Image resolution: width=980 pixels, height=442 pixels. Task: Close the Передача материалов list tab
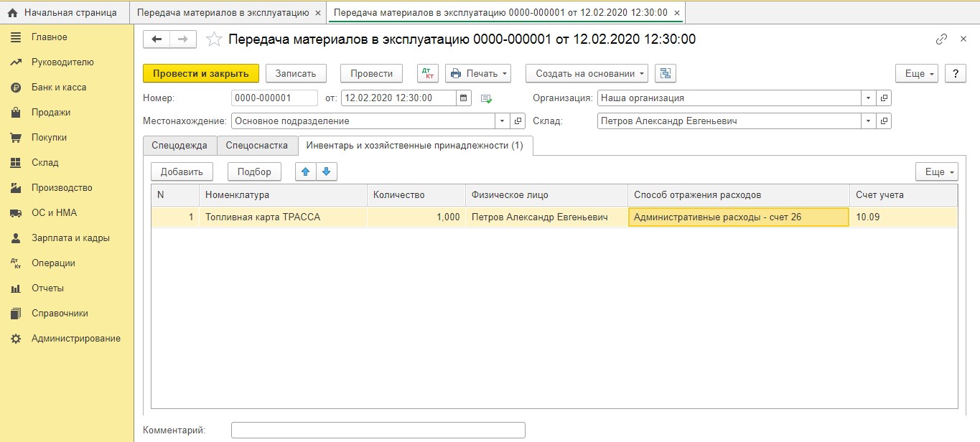[x=318, y=13]
